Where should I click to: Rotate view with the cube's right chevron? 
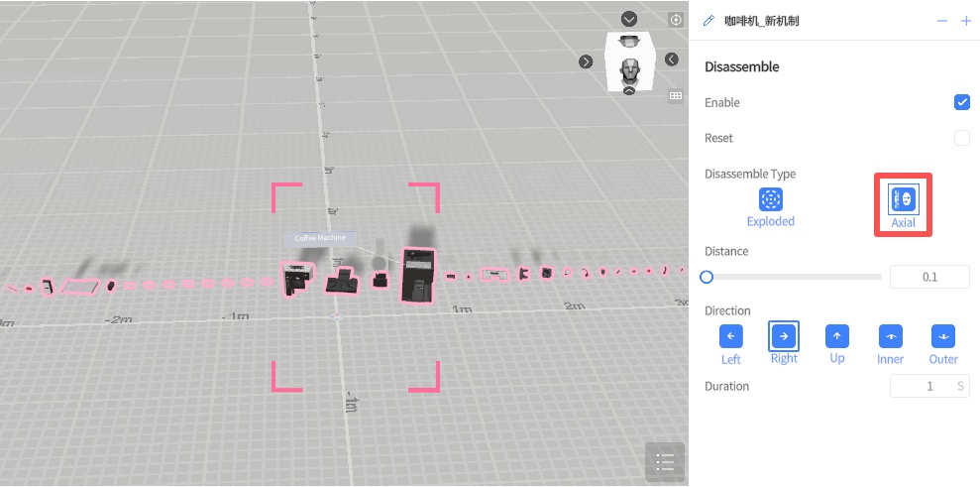672,60
